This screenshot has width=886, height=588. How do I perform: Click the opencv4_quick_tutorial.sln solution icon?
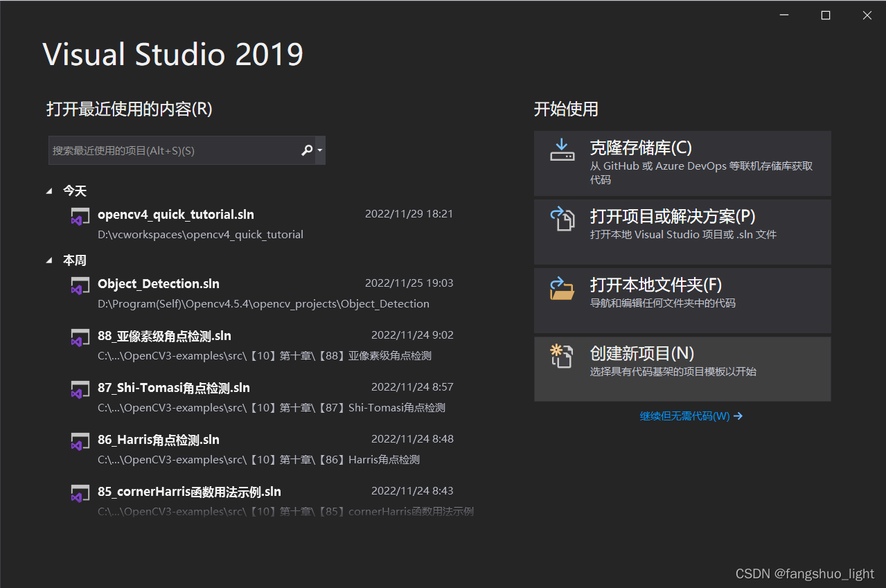pyautogui.click(x=80, y=216)
